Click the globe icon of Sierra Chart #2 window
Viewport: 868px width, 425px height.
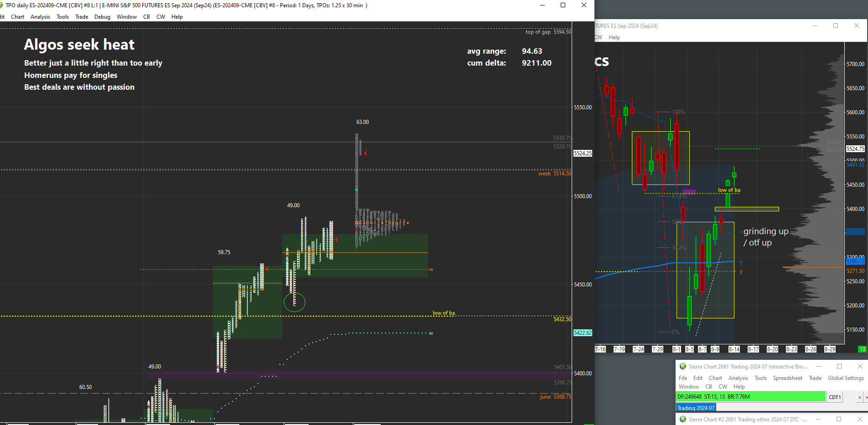pyautogui.click(x=683, y=419)
